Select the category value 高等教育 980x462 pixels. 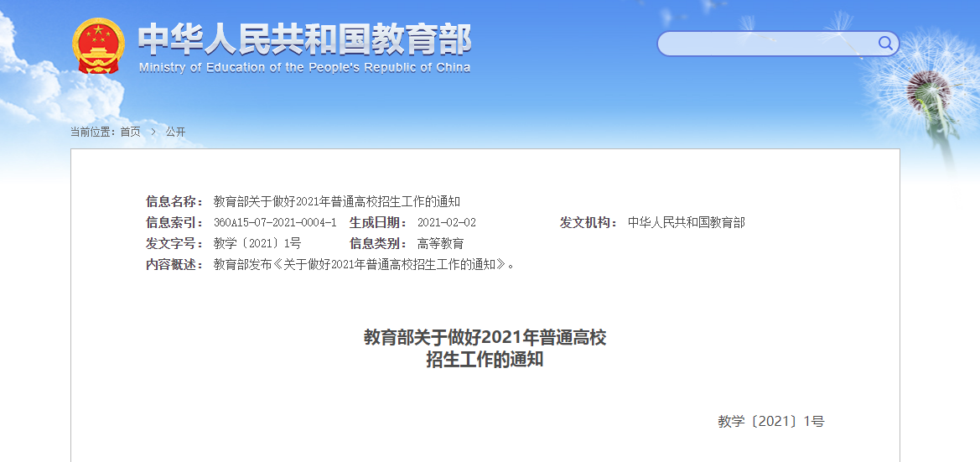click(x=441, y=243)
